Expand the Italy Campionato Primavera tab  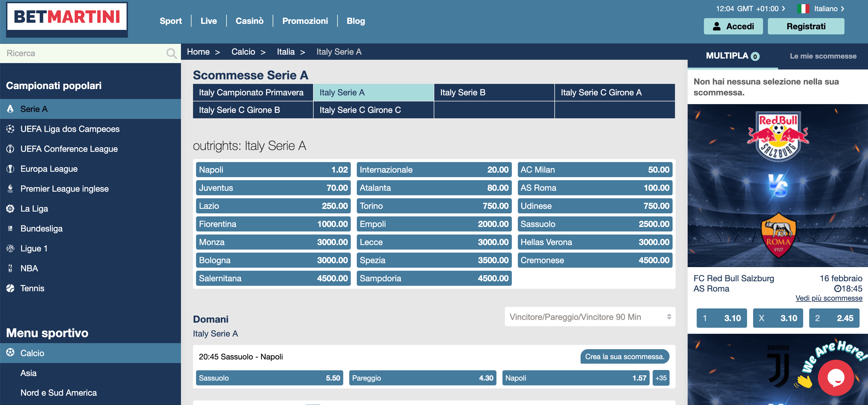[252, 92]
